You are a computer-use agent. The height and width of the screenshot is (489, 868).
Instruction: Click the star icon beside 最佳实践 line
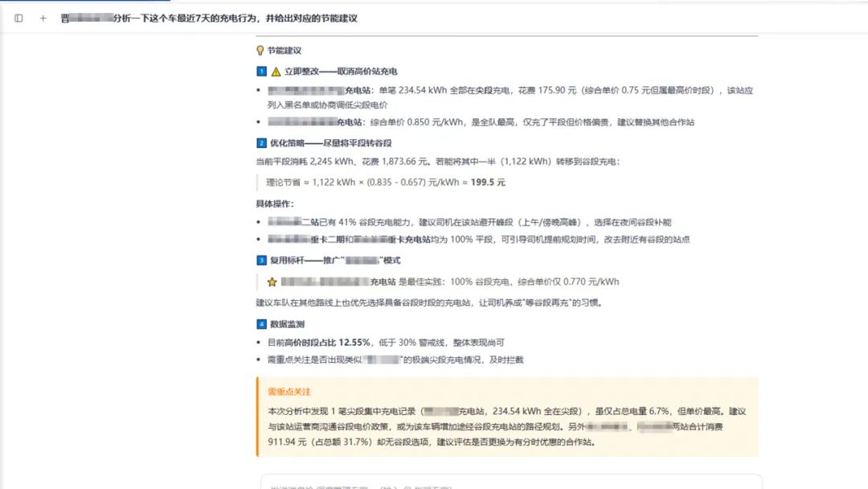(x=272, y=281)
